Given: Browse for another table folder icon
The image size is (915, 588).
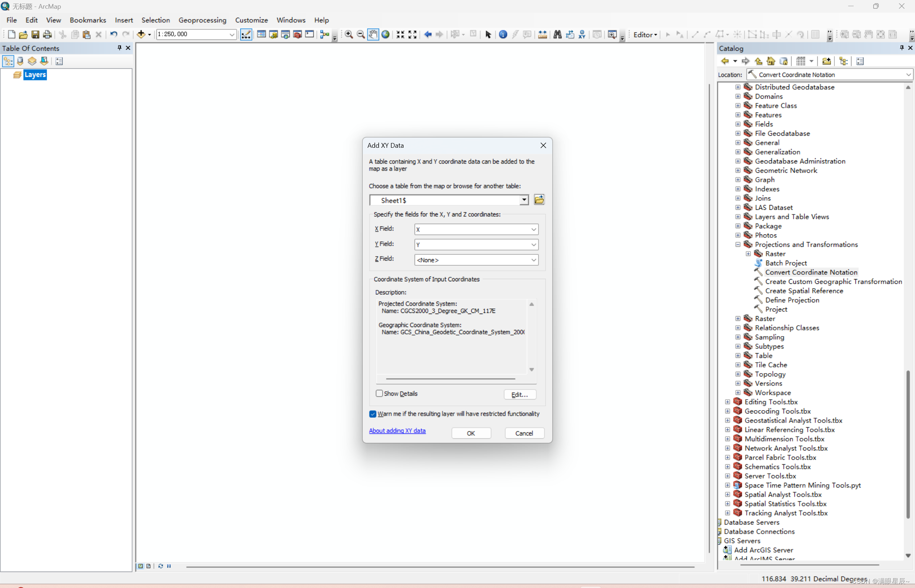Looking at the screenshot, I should pyautogui.click(x=539, y=200).
